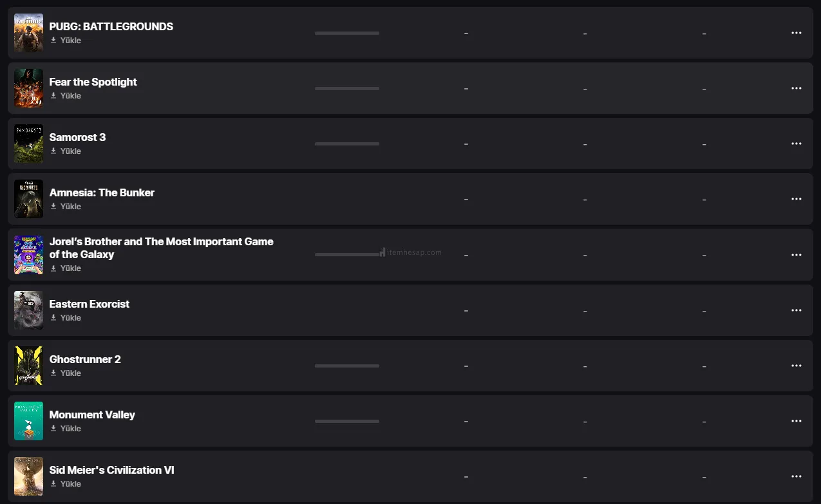
Task: Open the three-dot menu for Jorel's Brother
Action: (x=797, y=255)
